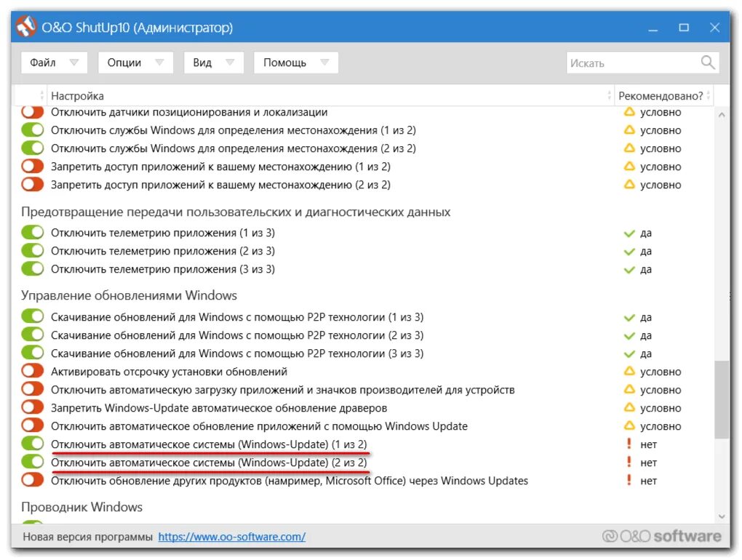This screenshot has width=742, height=560.
Task: Click warning triangle for manufacturer apps download row
Action: click(x=629, y=389)
